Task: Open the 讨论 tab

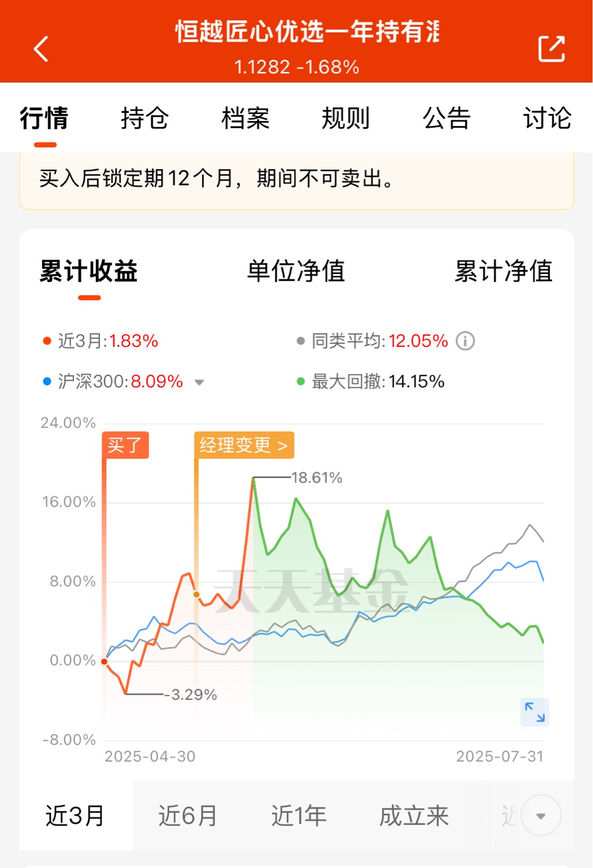Action: coord(547,118)
